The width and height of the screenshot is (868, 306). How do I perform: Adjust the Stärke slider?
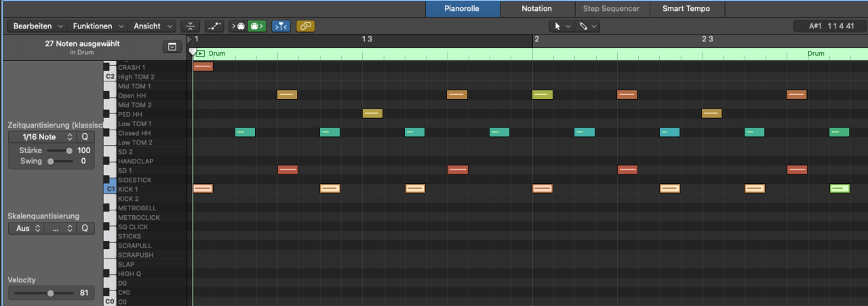58,151
